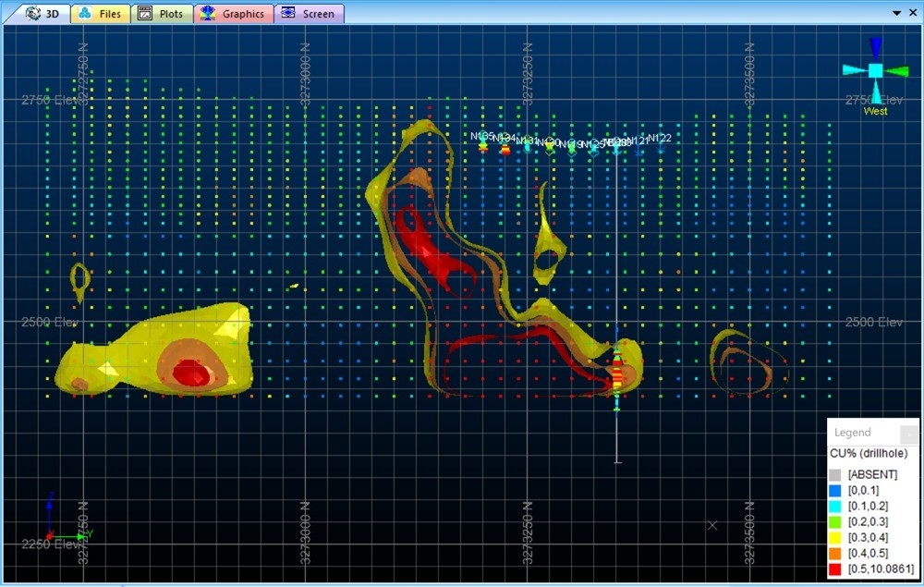Click the West view direction label

click(875, 111)
